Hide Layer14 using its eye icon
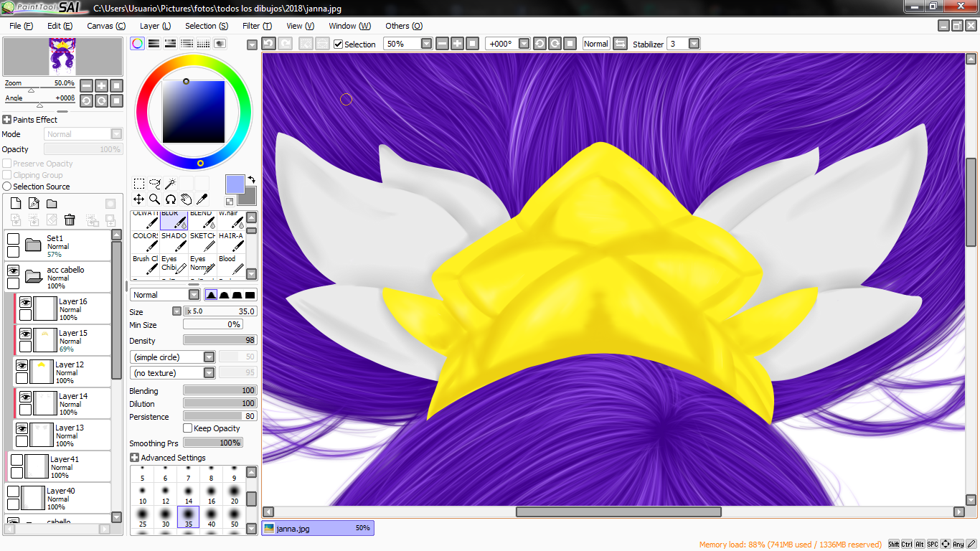The image size is (980, 551). pyautogui.click(x=25, y=396)
